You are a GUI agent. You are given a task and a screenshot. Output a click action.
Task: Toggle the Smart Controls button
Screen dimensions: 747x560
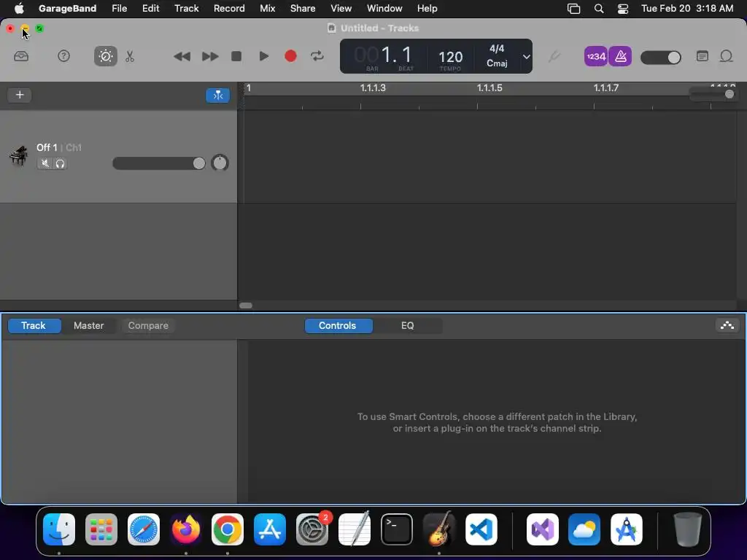pos(105,56)
